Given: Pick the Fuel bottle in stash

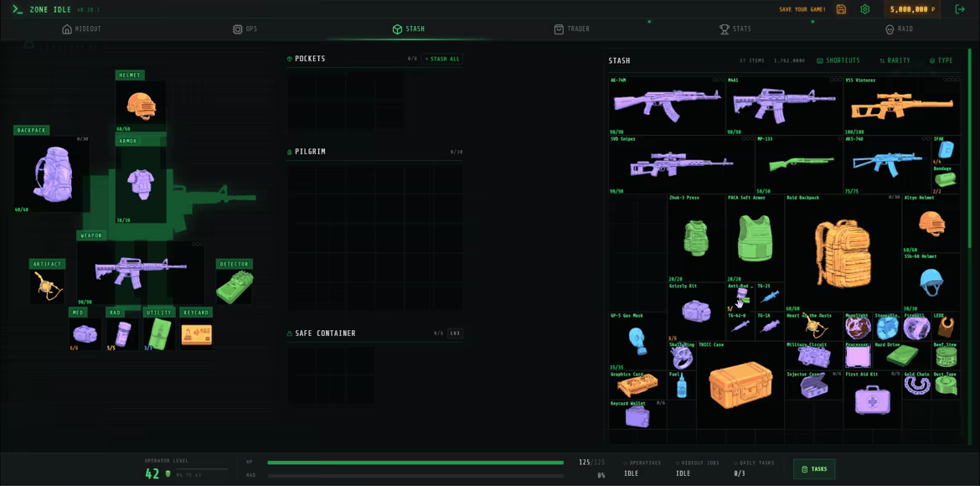Looking at the screenshot, I should click(682, 385).
